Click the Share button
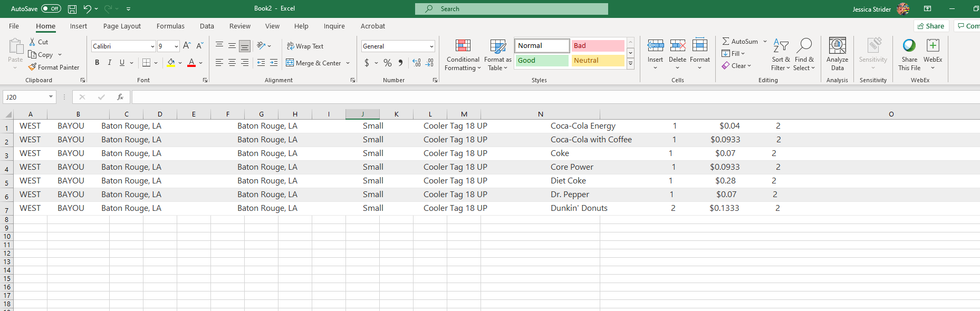The height and width of the screenshot is (311, 980). coord(931,26)
